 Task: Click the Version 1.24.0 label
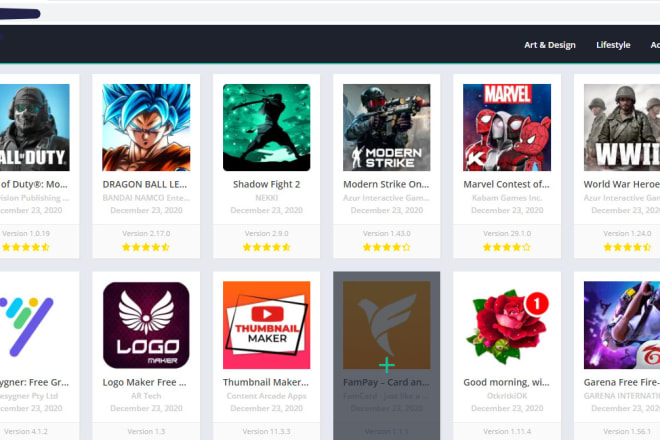(627, 233)
